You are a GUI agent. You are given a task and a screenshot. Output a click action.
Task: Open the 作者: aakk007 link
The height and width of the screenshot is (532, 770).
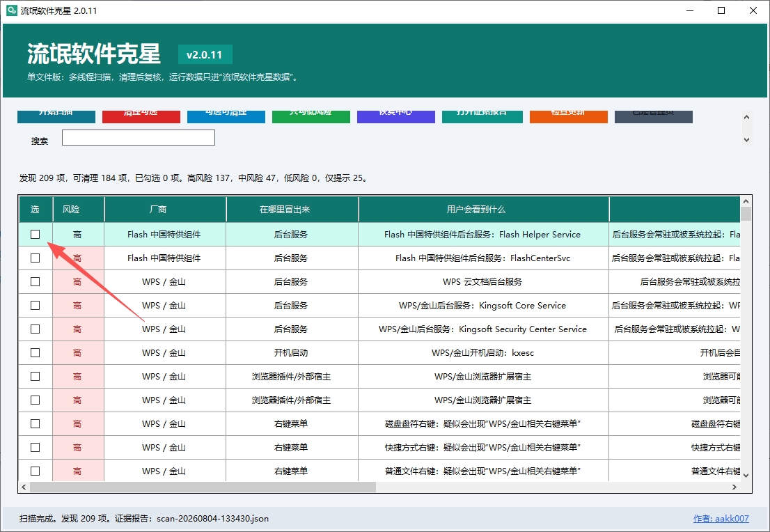(x=721, y=518)
